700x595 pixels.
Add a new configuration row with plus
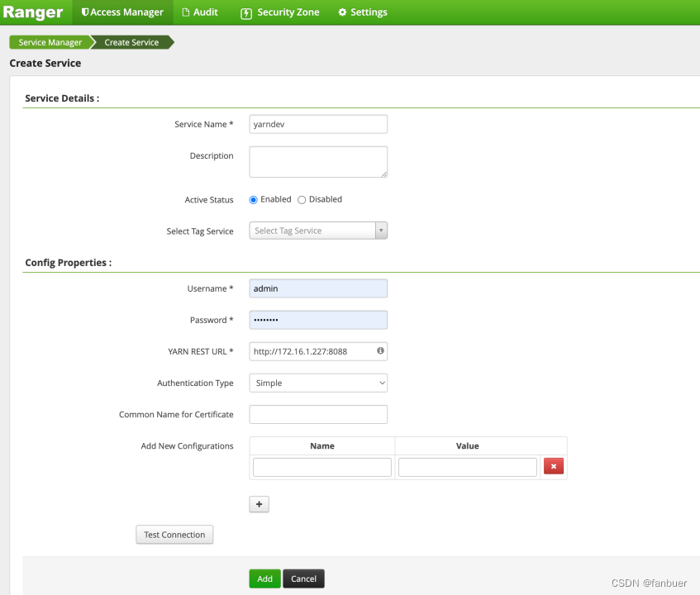point(259,504)
